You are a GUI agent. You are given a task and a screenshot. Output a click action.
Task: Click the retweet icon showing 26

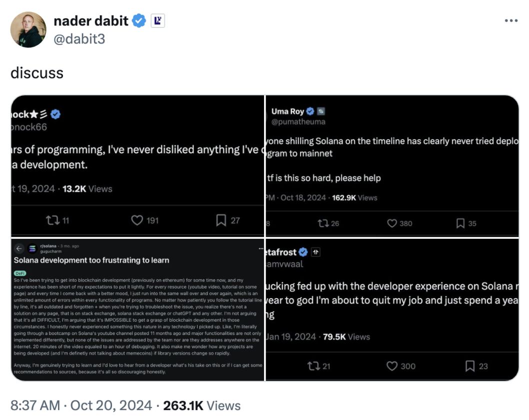click(322, 223)
